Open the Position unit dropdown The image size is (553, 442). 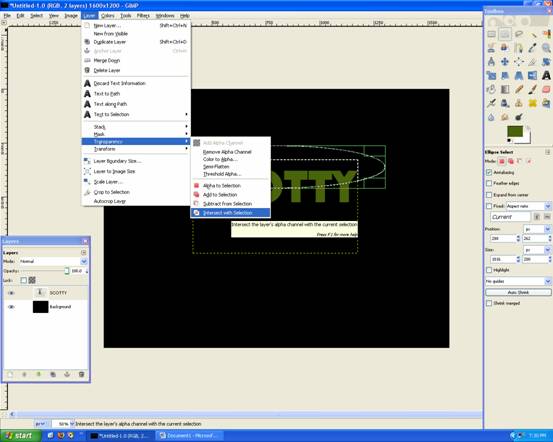(x=537, y=229)
